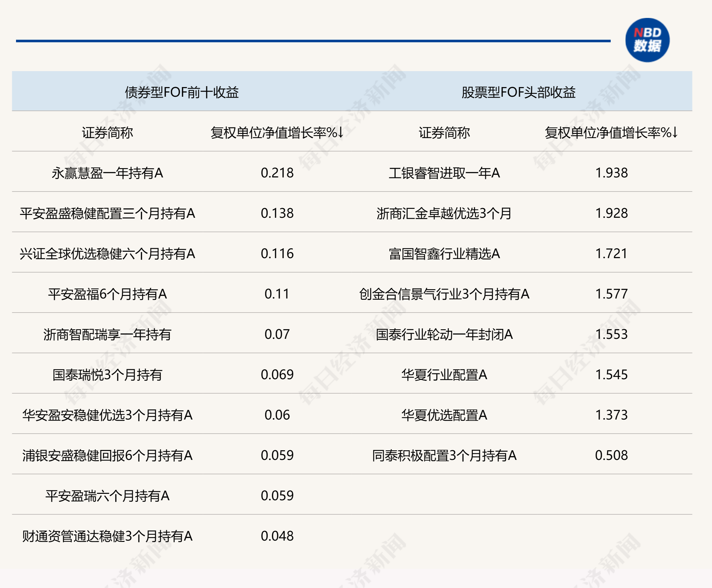The image size is (712, 588).
Task: Select 平安盈瑞六个月持有A fund name
Action: coord(107,495)
